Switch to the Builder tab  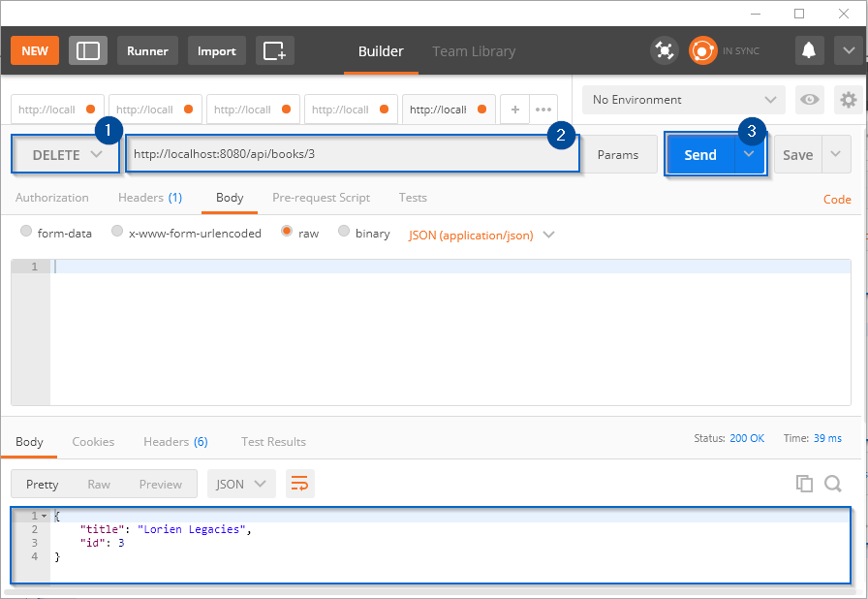pos(381,51)
